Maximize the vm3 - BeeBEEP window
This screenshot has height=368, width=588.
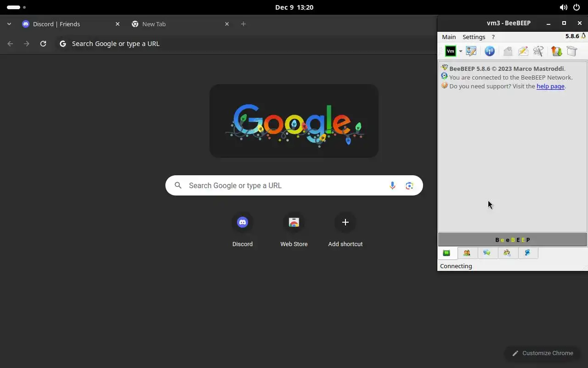564,23
